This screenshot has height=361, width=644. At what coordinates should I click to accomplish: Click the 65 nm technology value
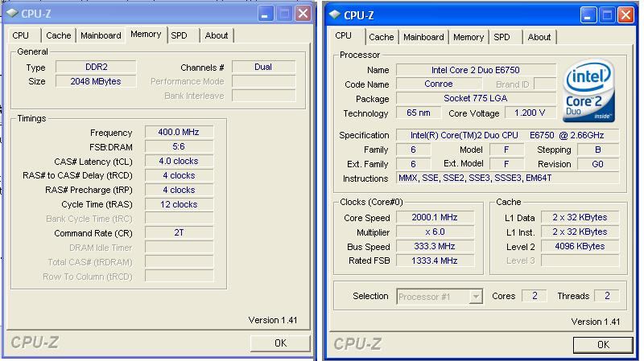point(419,113)
